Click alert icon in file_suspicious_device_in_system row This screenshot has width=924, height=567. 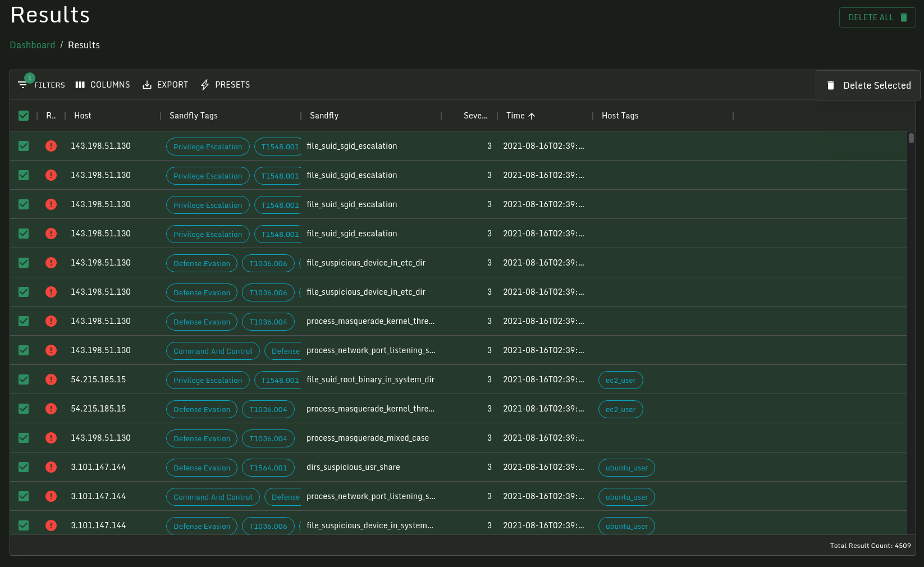click(x=51, y=525)
